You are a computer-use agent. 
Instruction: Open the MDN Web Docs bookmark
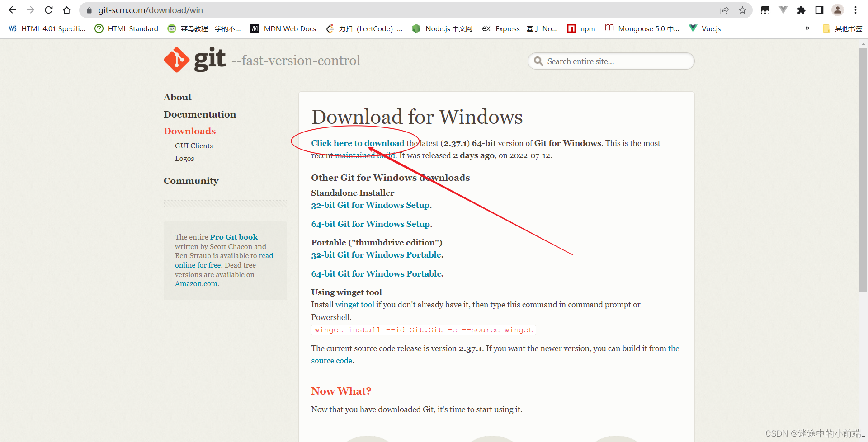(x=283, y=28)
